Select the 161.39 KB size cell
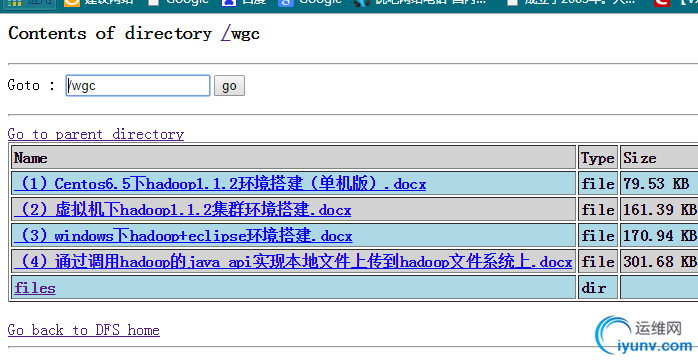 coord(659,209)
